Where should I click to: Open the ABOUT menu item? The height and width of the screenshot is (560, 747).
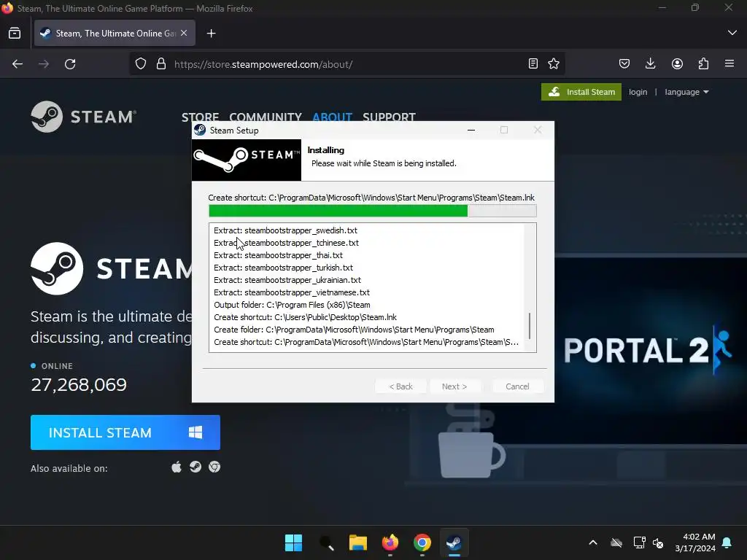[x=332, y=117]
